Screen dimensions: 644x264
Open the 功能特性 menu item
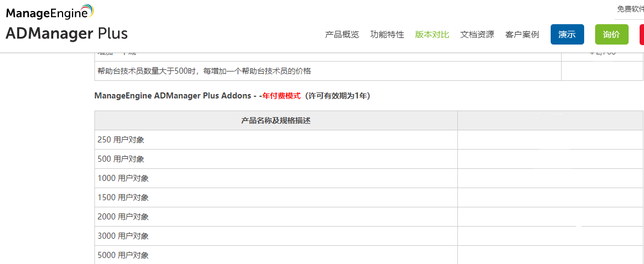[x=387, y=35]
